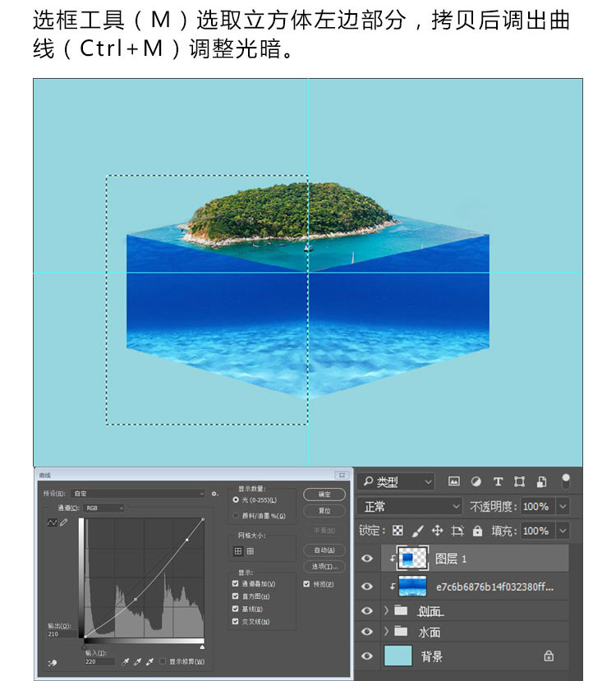This screenshot has width=616, height=681.
Task: Pick the white point eyedropper
Action: (149, 661)
